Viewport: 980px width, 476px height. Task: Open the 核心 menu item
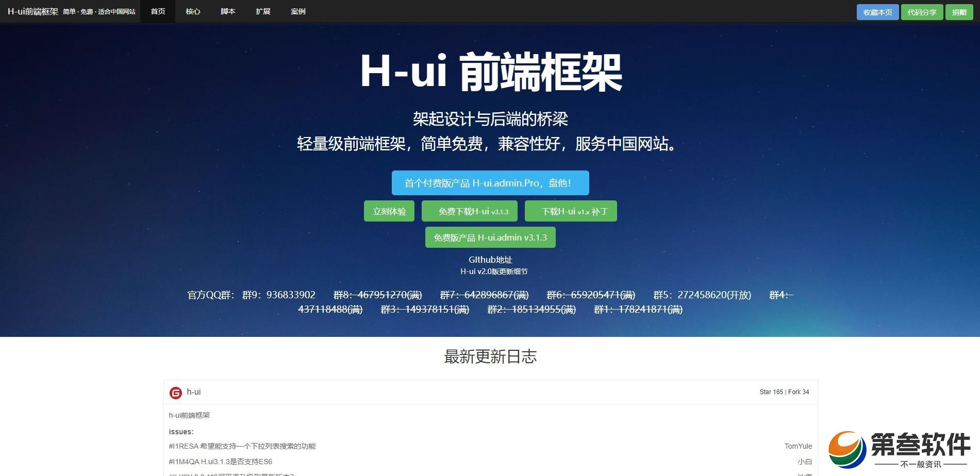point(193,11)
